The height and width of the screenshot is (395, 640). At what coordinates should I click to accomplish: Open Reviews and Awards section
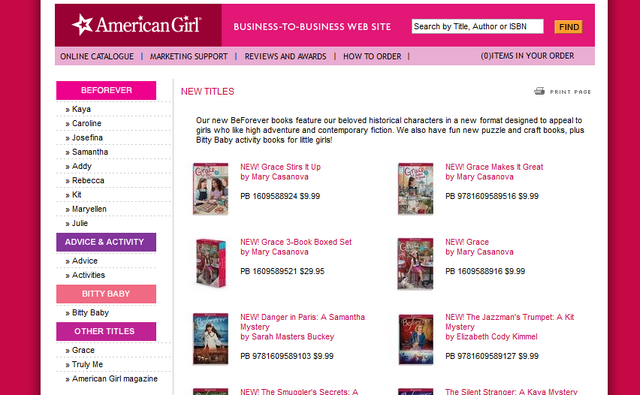[x=285, y=56]
